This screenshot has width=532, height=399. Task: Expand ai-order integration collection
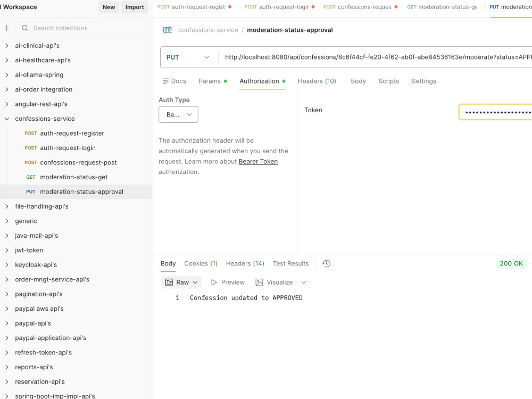(7, 89)
